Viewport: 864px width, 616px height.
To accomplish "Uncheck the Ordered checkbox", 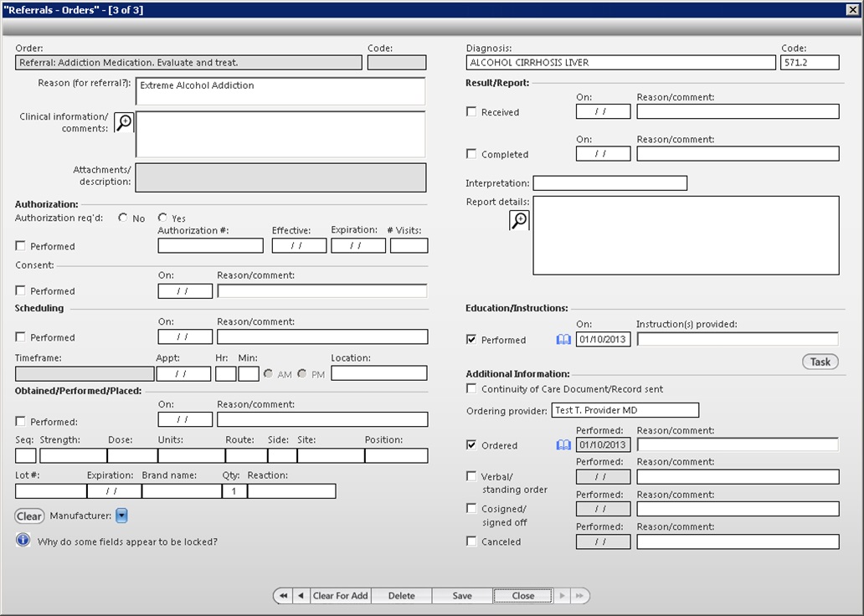I will click(471, 444).
